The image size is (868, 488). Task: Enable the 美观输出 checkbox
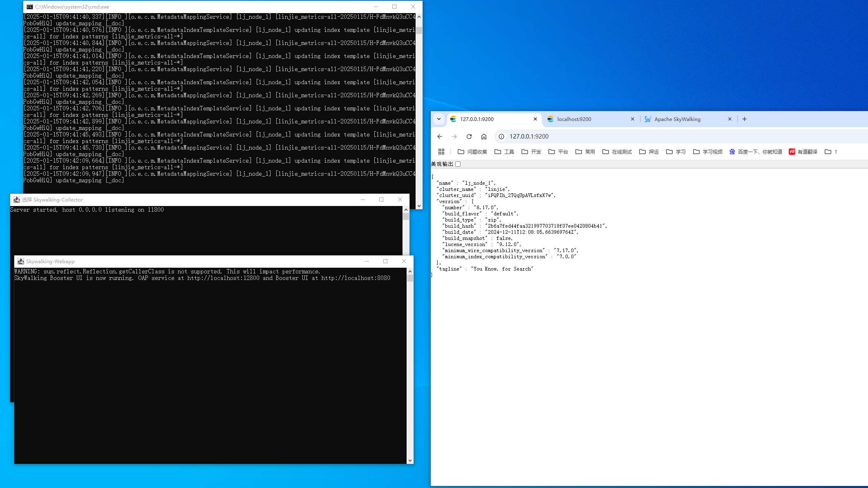(458, 164)
